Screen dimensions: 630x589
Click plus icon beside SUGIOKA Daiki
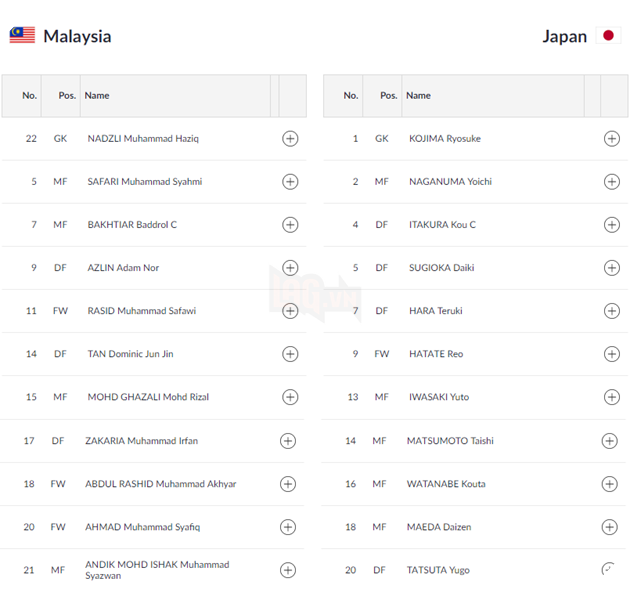(x=612, y=268)
